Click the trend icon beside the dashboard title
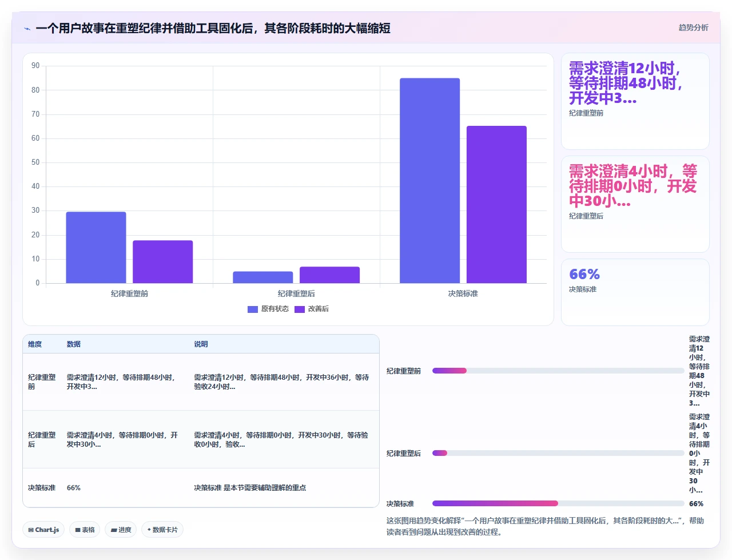The image size is (732, 560). (27, 29)
